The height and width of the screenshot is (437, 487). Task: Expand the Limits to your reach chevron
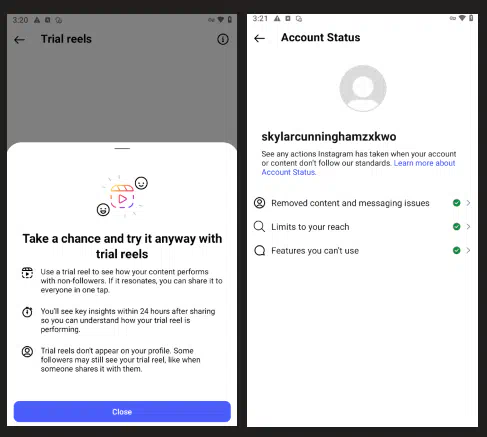point(468,227)
